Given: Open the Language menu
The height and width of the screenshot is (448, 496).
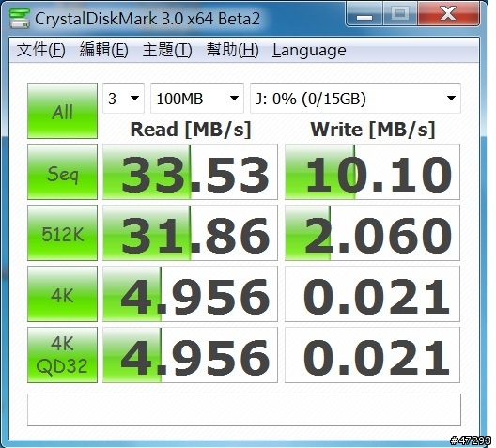Looking at the screenshot, I should click(309, 51).
